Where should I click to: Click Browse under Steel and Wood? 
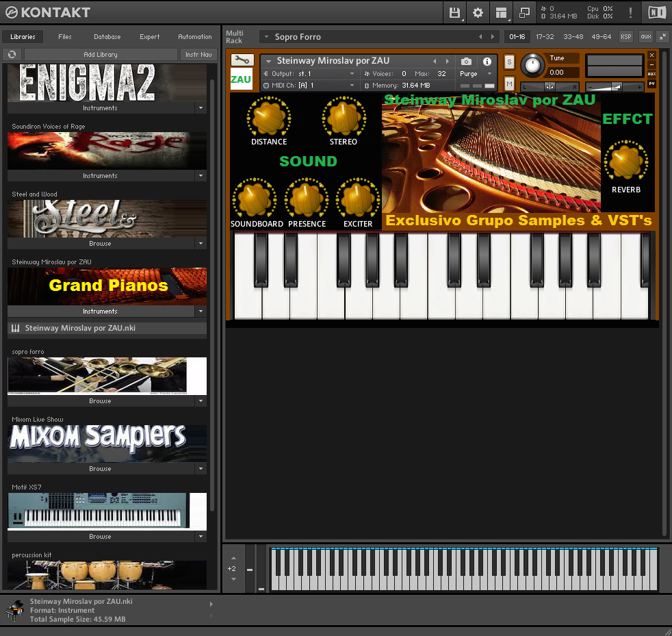(x=101, y=244)
